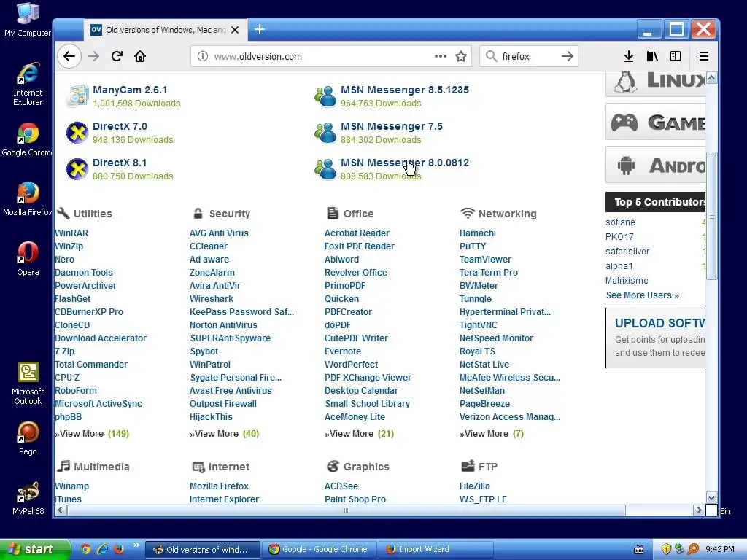Switch to Google Chrome taskbar window
This screenshot has width=747, height=560.
click(x=320, y=549)
